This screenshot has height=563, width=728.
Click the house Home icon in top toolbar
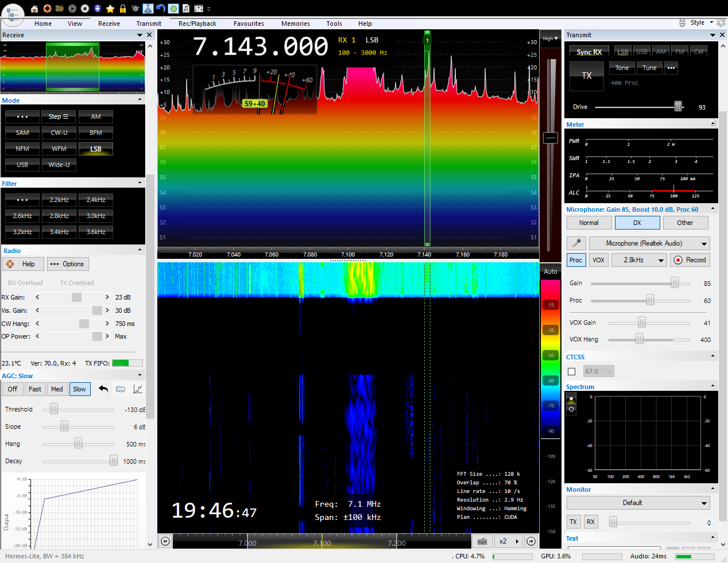tap(34, 9)
